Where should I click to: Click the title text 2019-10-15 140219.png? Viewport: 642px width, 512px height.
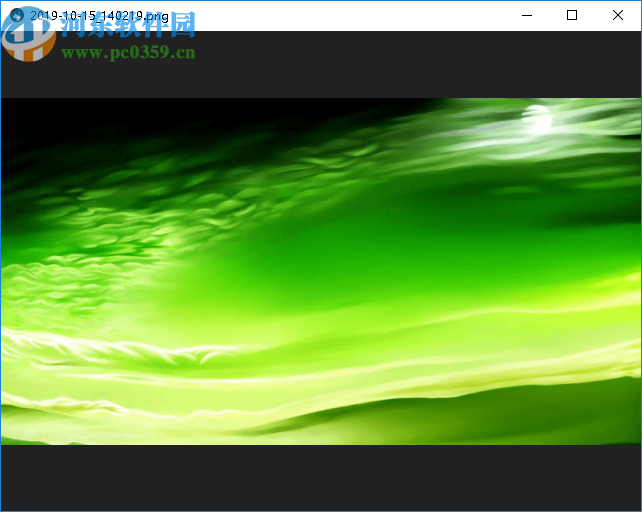click(x=99, y=16)
